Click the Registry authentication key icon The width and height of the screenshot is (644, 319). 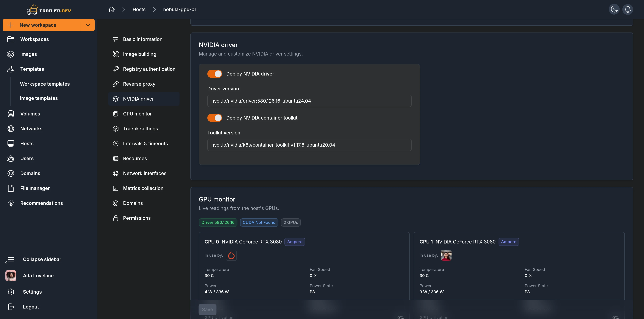(116, 69)
